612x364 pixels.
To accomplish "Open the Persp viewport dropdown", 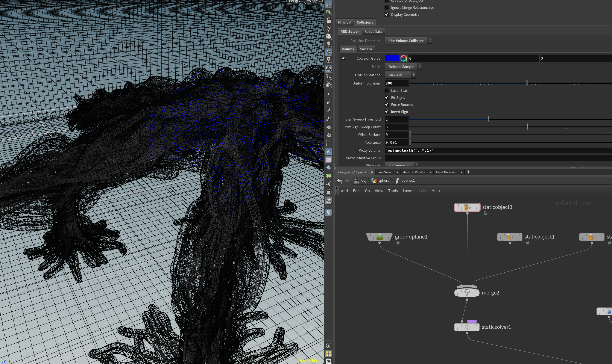I will 294,2.
